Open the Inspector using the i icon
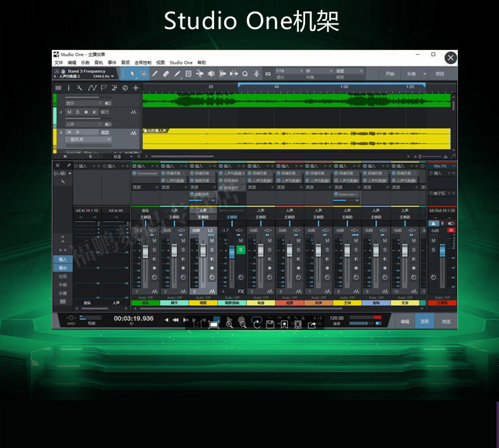 click(68, 88)
